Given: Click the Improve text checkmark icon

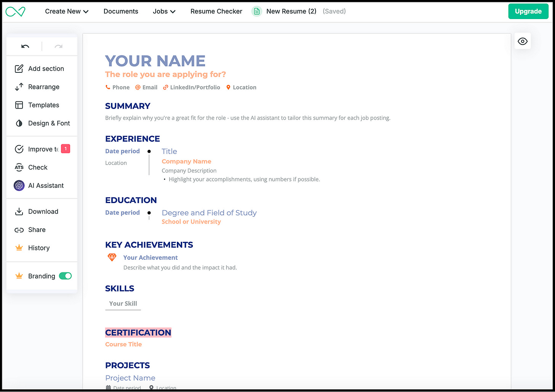Looking at the screenshot, I should [19, 149].
